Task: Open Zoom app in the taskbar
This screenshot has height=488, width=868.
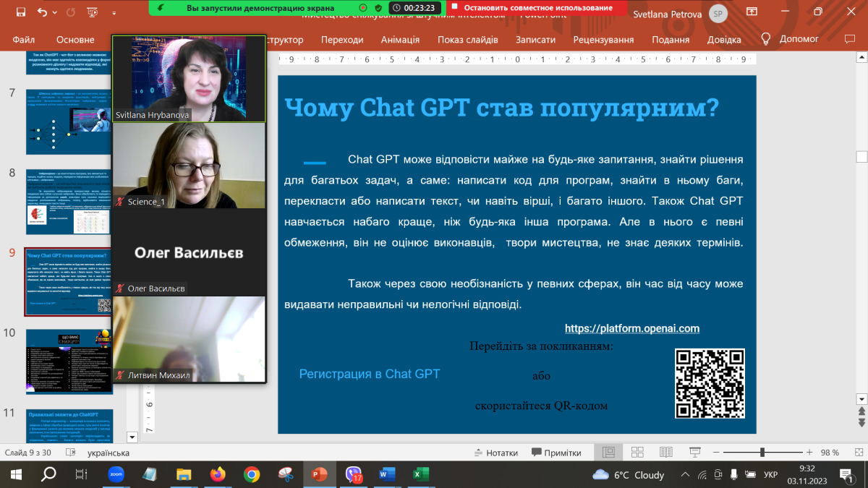Action: point(115,475)
